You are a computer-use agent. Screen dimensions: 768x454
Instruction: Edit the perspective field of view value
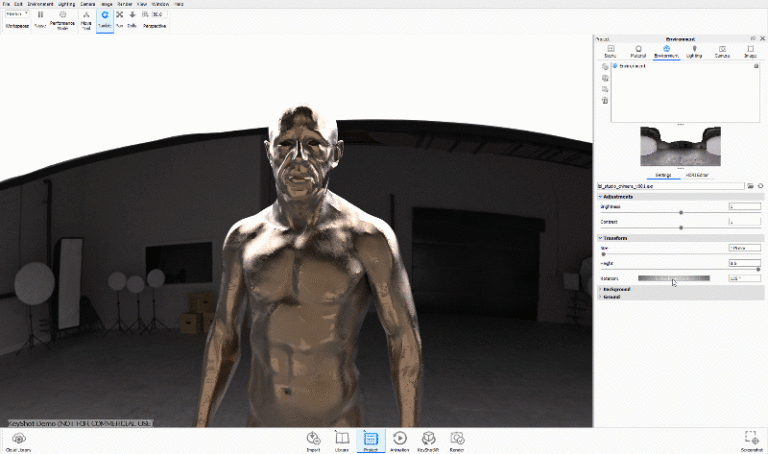tap(159, 14)
